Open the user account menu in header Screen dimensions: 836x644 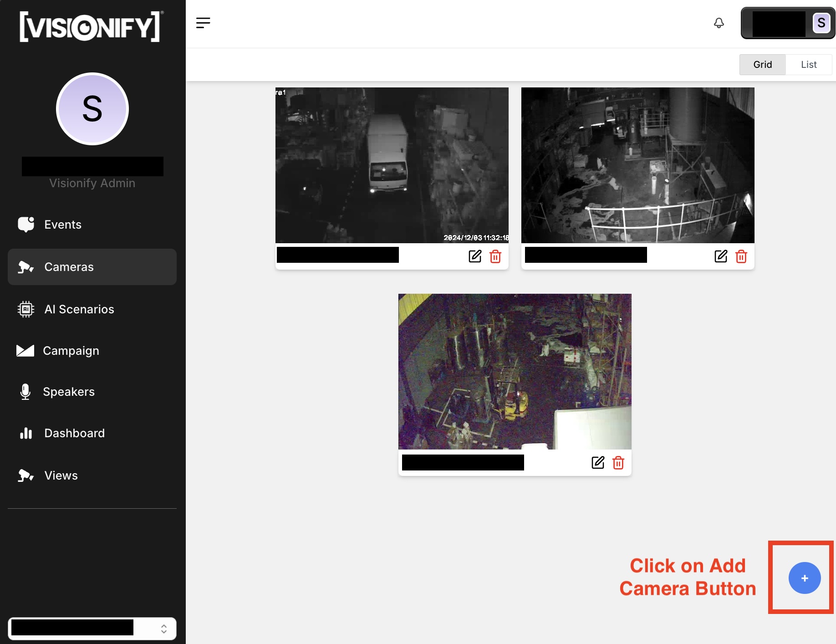[788, 23]
